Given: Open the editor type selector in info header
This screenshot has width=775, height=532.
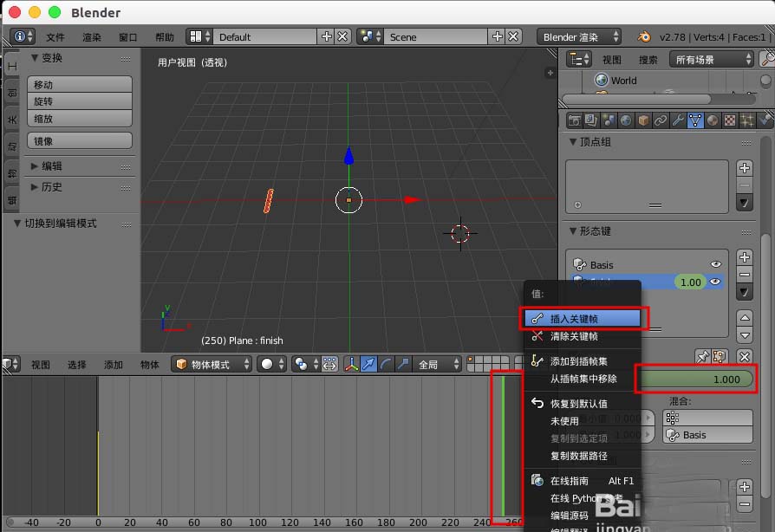Looking at the screenshot, I should (x=23, y=36).
